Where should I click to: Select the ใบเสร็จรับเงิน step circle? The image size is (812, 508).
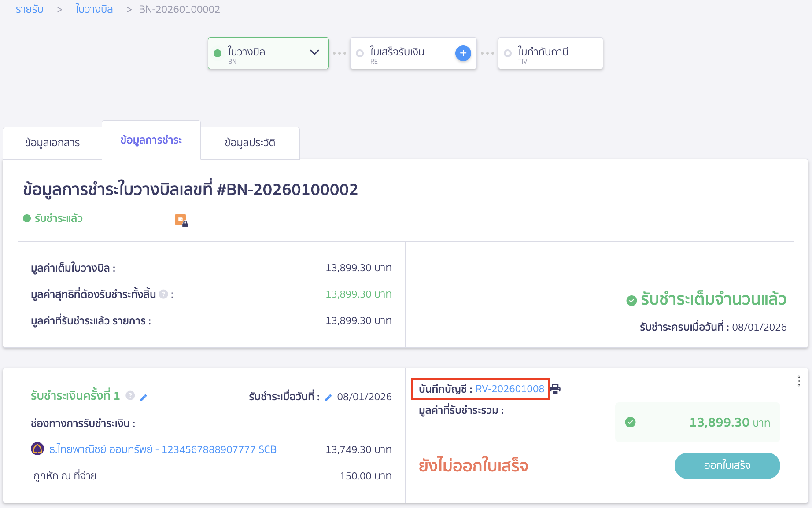pos(360,53)
